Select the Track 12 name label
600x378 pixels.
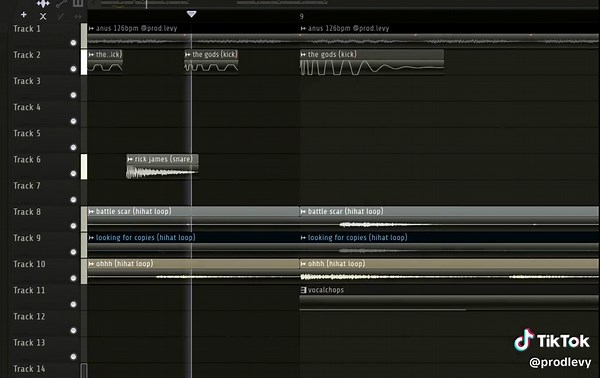29,317
